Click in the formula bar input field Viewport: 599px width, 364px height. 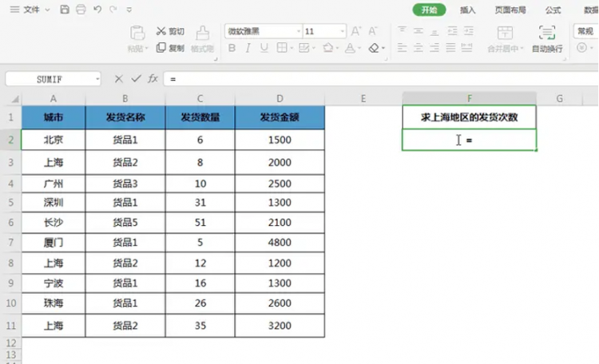pyautogui.click(x=381, y=79)
